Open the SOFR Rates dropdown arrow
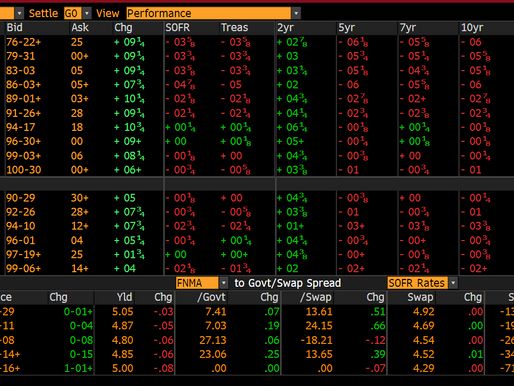The image size is (514, 386). (x=453, y=283)
